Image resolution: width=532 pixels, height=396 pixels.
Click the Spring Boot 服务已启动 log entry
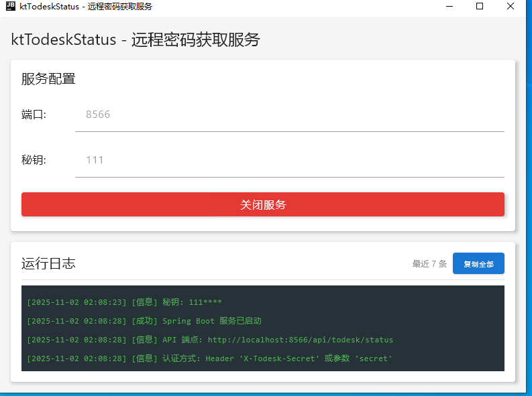click(144, 321)
